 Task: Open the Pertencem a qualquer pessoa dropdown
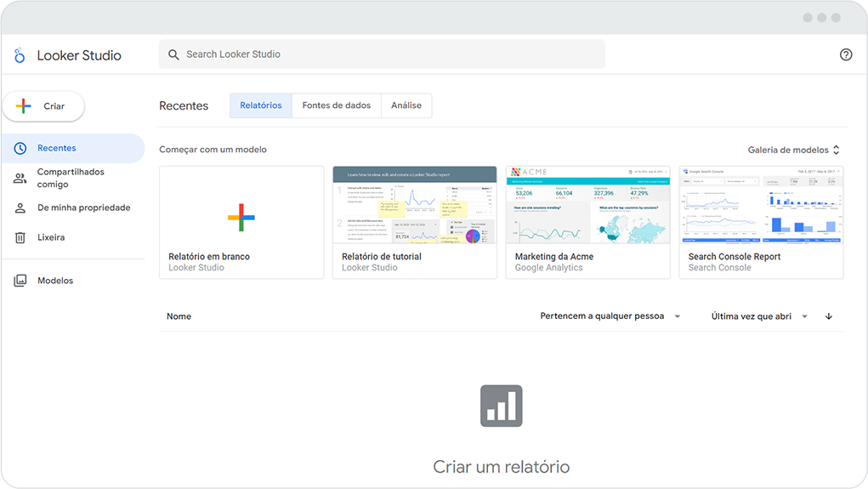pos(610,316)
